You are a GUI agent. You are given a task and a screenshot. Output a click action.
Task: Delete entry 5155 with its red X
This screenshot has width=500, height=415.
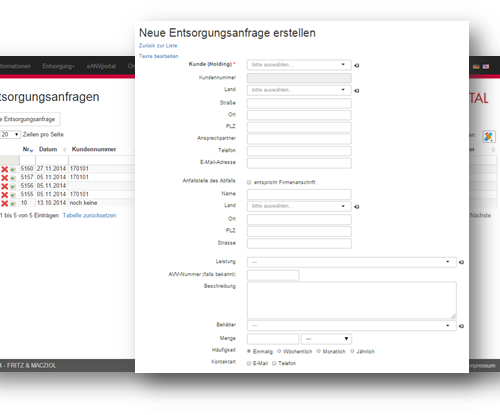(5, 195)
